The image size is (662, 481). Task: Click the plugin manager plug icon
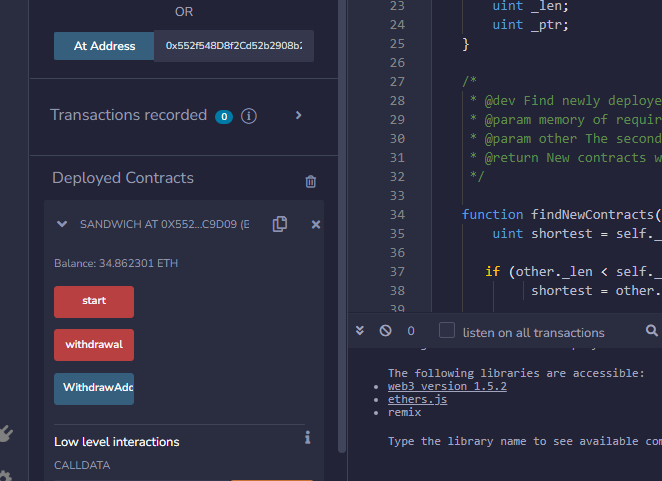coord(6,433)
